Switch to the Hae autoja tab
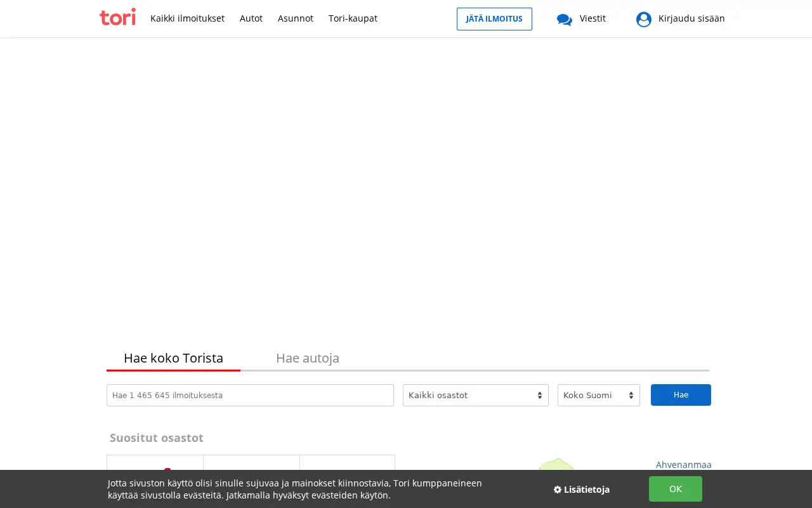Screen dimensions: 812x508 308,358
